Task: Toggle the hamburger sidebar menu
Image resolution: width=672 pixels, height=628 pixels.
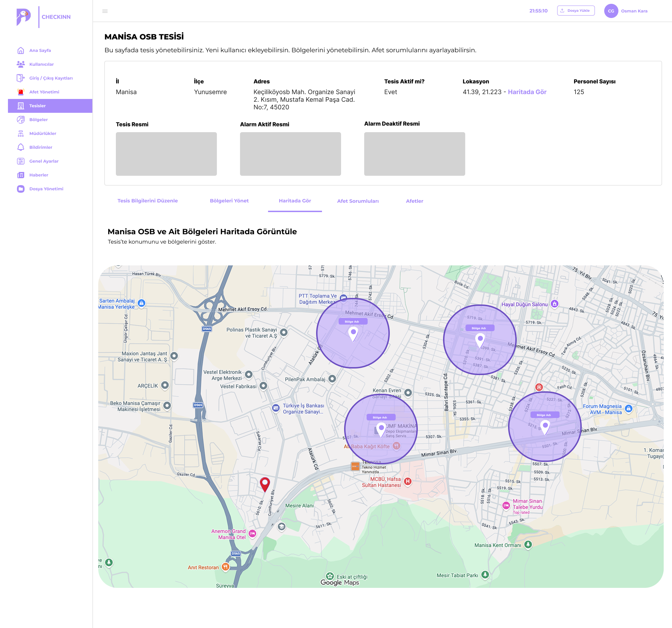Action: (x=105, y=11)
